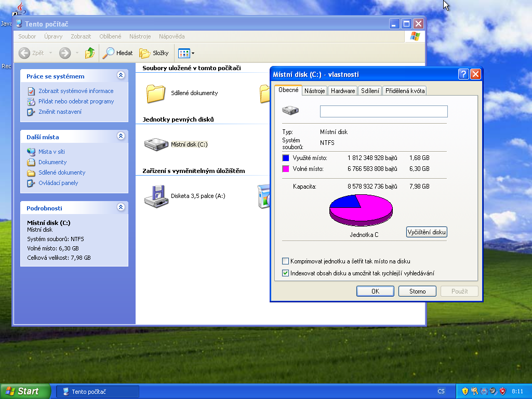
Task: Click the blue used space color swatch
Action: [285, 158]
